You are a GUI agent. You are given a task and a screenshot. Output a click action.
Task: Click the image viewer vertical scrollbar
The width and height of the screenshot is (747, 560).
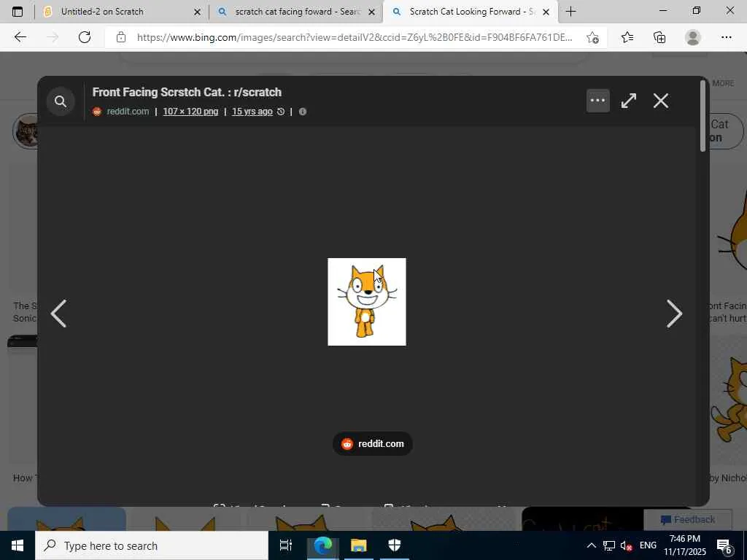[x=703, y=116]
